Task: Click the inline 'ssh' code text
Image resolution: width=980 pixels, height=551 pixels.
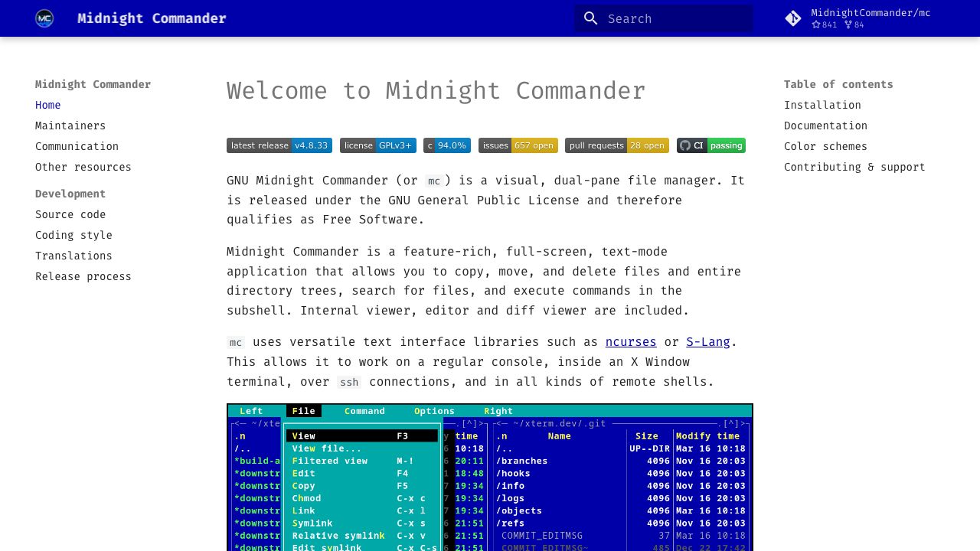Action: (349, 382)
